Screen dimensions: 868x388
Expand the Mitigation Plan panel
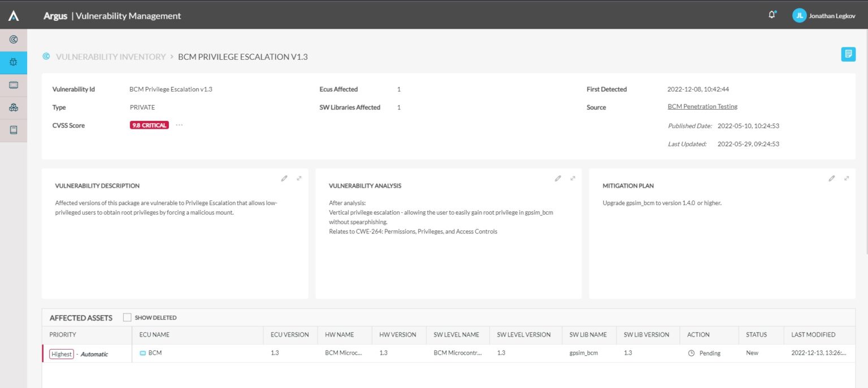point(847,178)
